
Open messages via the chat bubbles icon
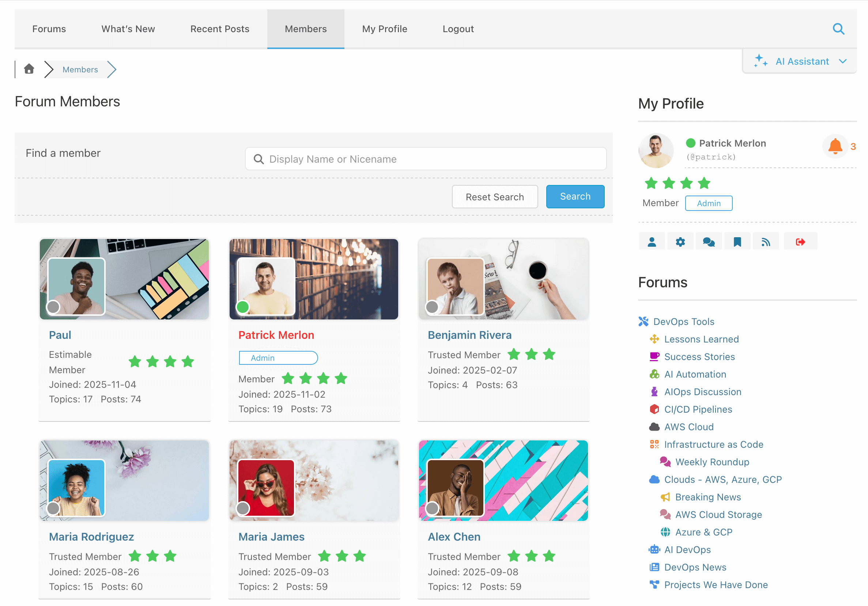coord(709,241)
